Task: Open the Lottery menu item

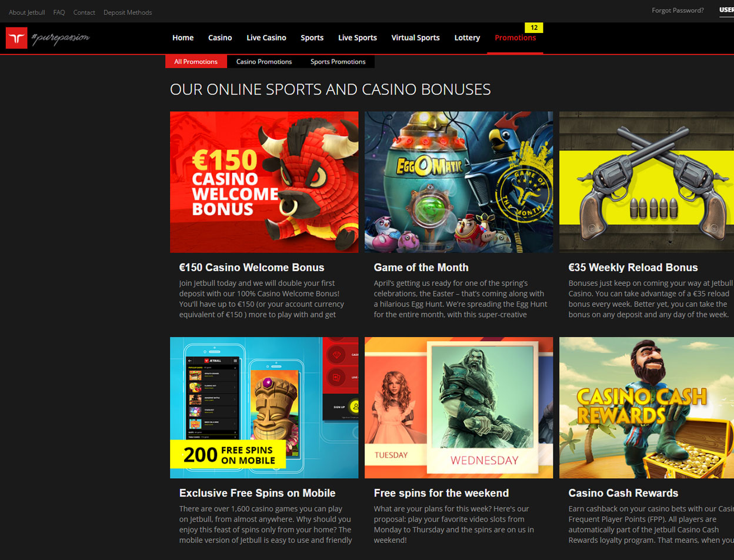Action: [467, 38]
